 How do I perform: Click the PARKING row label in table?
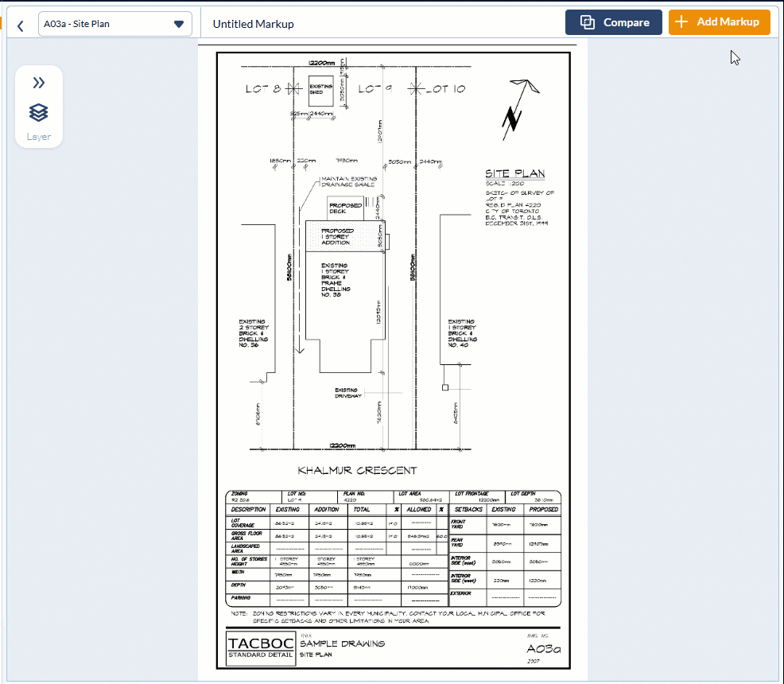tap(240, 598)
